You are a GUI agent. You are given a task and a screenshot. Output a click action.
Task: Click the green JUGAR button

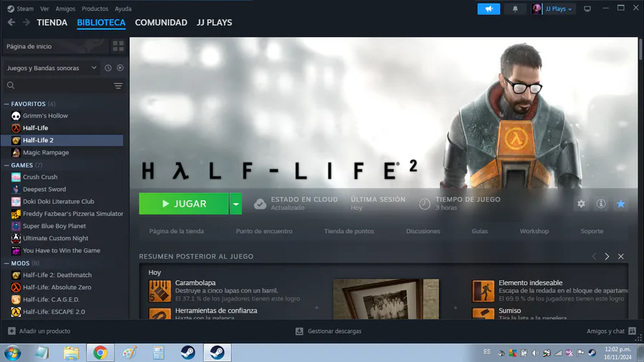tap(184, 204)
